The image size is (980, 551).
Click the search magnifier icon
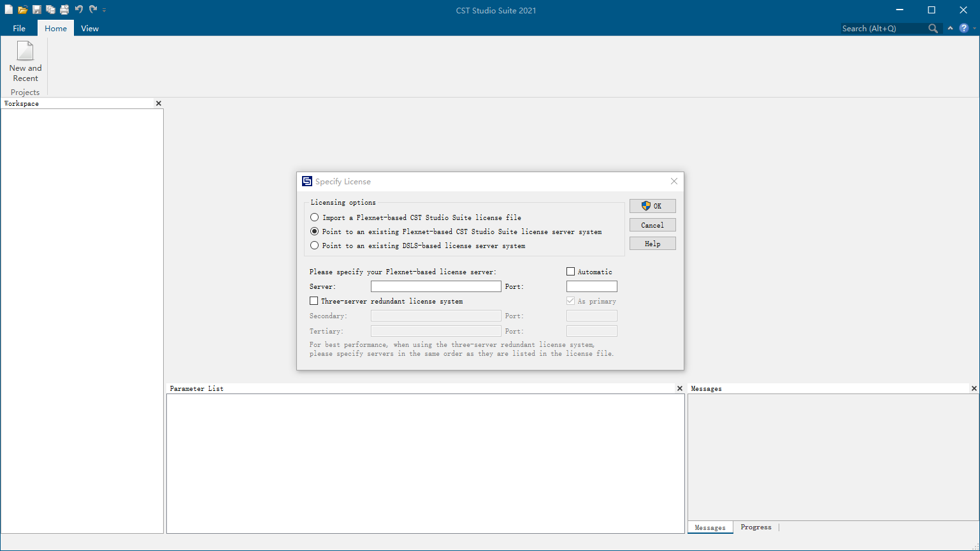pyautogui.click(x=933, y=29)
